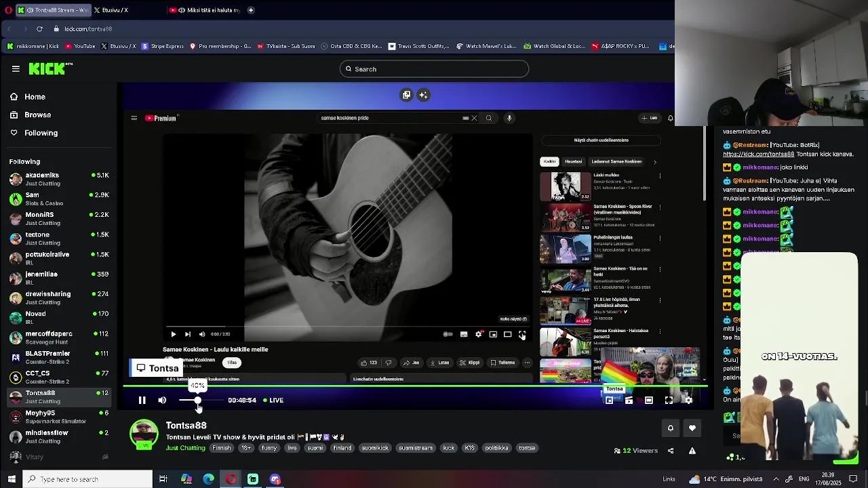The image size is (868, 488).
Task: Expand YouTube filter chips right arrow
Action: [x=655, y=161]
